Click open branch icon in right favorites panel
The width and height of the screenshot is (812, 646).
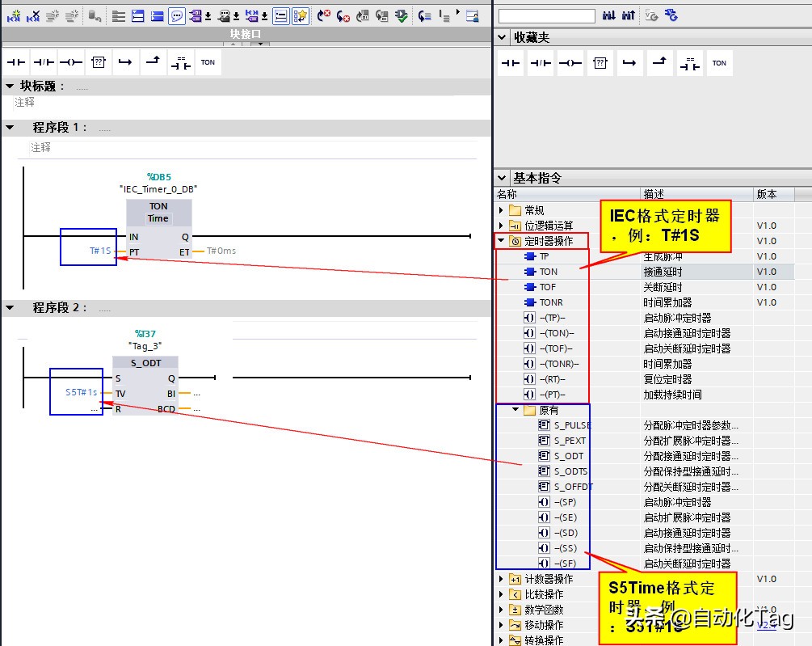[x=629, y=63]
